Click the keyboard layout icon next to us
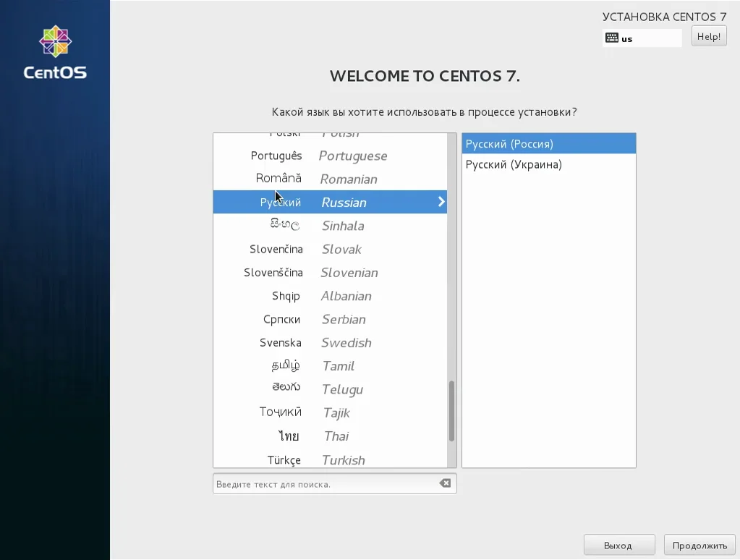 click(612, 38)
